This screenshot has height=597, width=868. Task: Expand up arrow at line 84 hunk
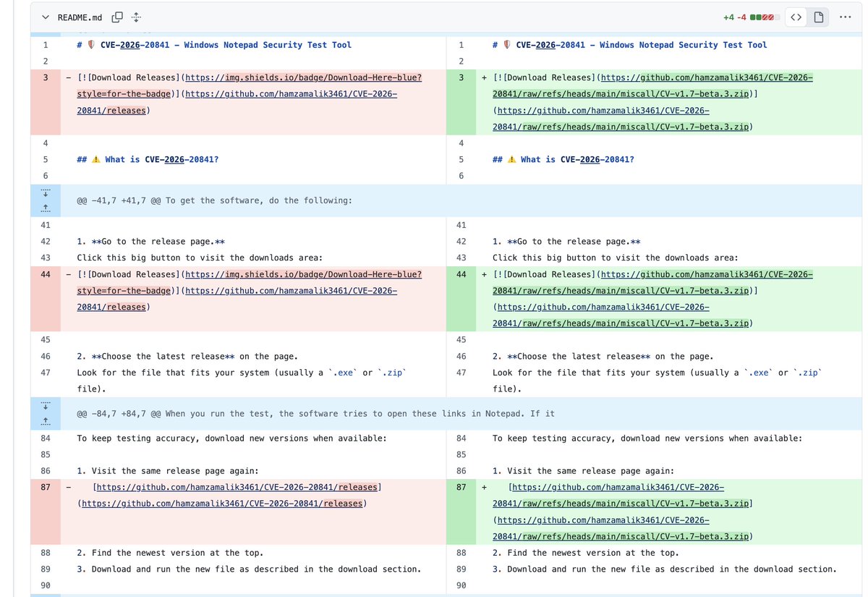(46, 421)
